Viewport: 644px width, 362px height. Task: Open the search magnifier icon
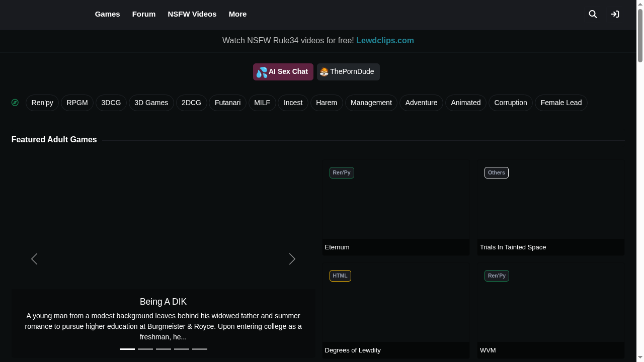593,14
